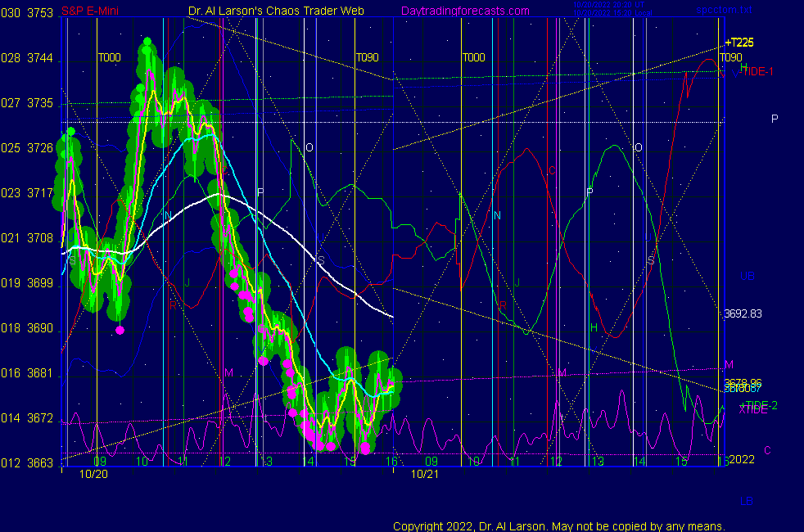Select the 10/20/2022 20:20 UT timestamp
This screenshot has width=804, height=532.
click(608, 5)
